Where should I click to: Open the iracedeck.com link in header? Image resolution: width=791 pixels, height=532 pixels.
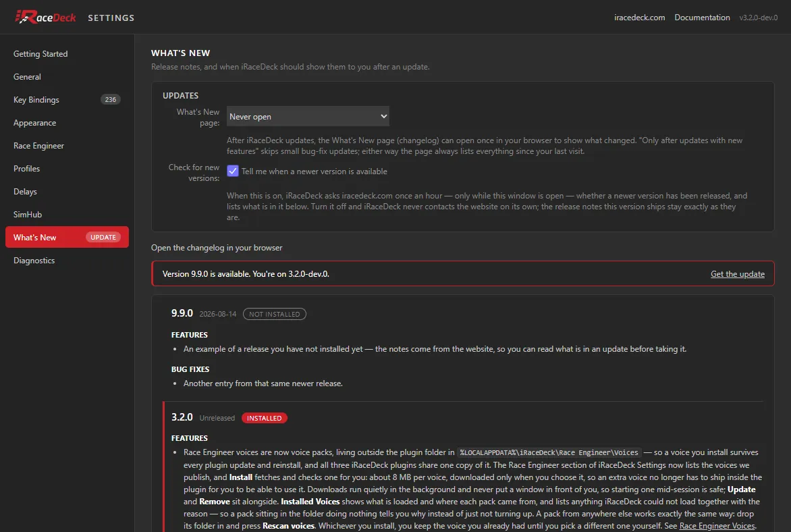pyautogui.click(x=639, y=17)
